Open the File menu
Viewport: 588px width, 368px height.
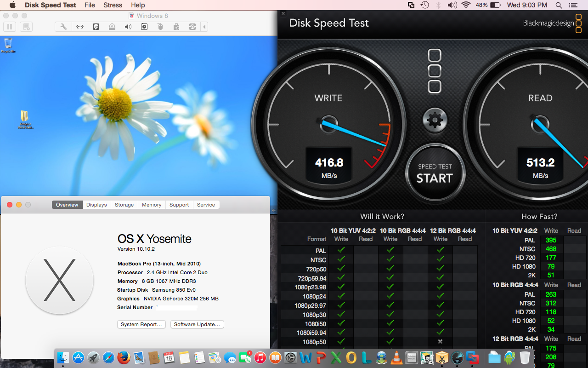click(x=90, y=5)
